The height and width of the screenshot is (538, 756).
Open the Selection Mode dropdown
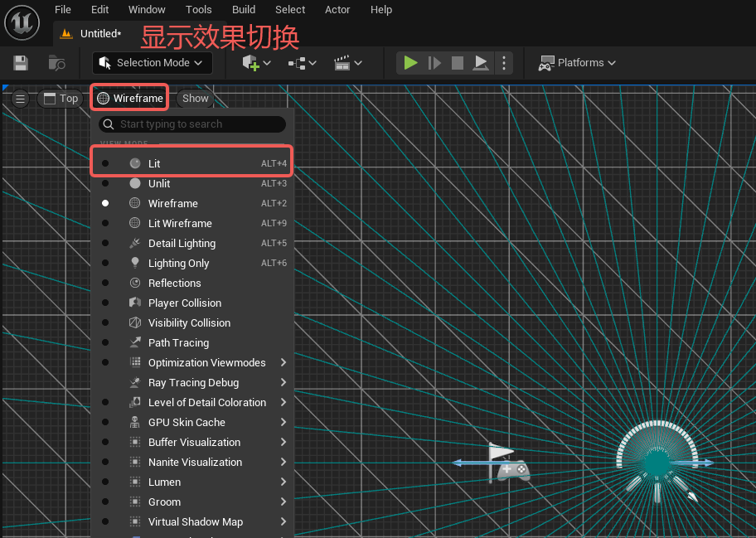point(152,63)
